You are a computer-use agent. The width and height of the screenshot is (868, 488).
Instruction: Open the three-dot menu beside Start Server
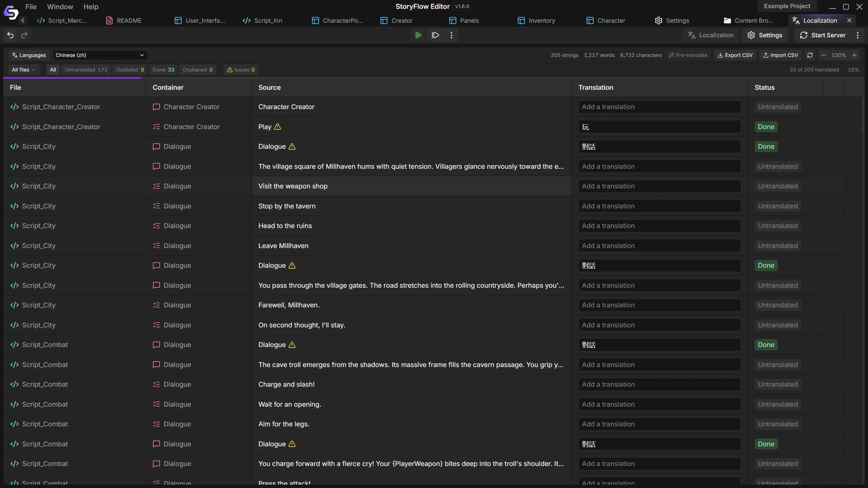858,35
